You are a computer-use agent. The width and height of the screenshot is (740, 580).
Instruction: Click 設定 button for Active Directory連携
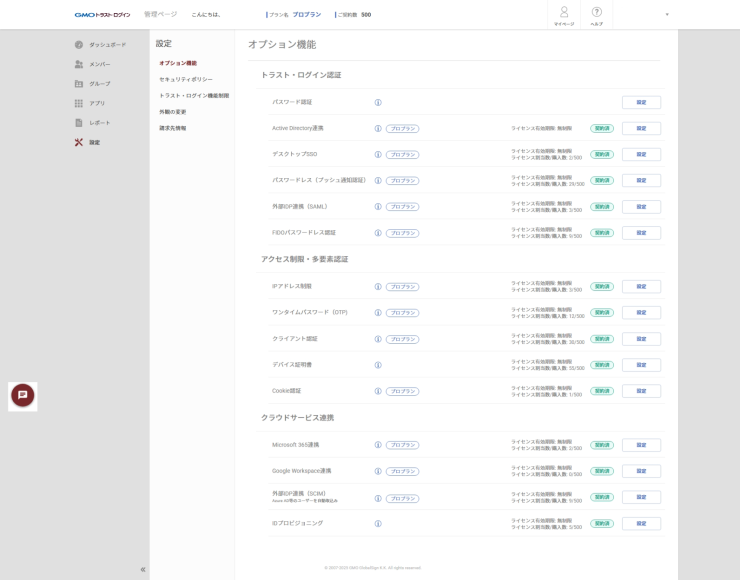[x=641, y=128]
